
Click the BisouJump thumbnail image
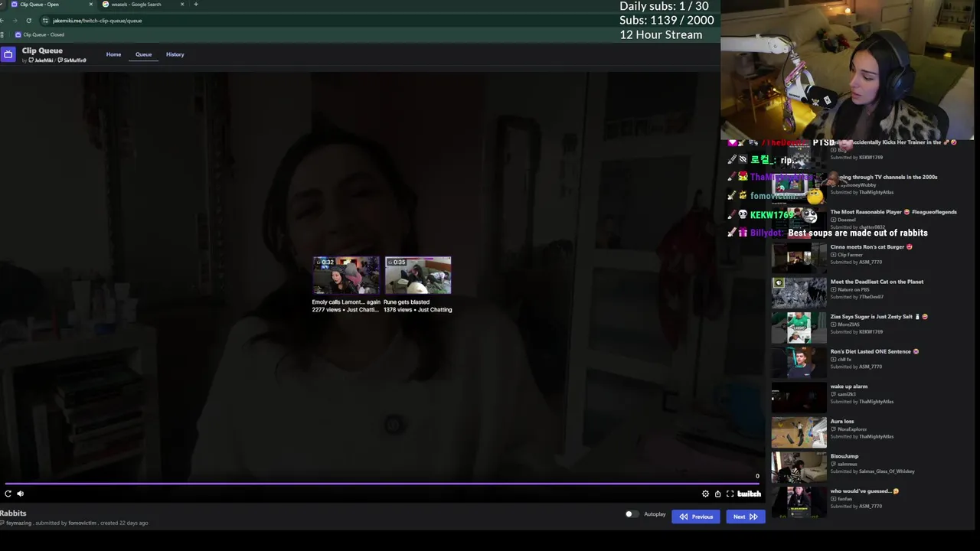click(799, 468)
